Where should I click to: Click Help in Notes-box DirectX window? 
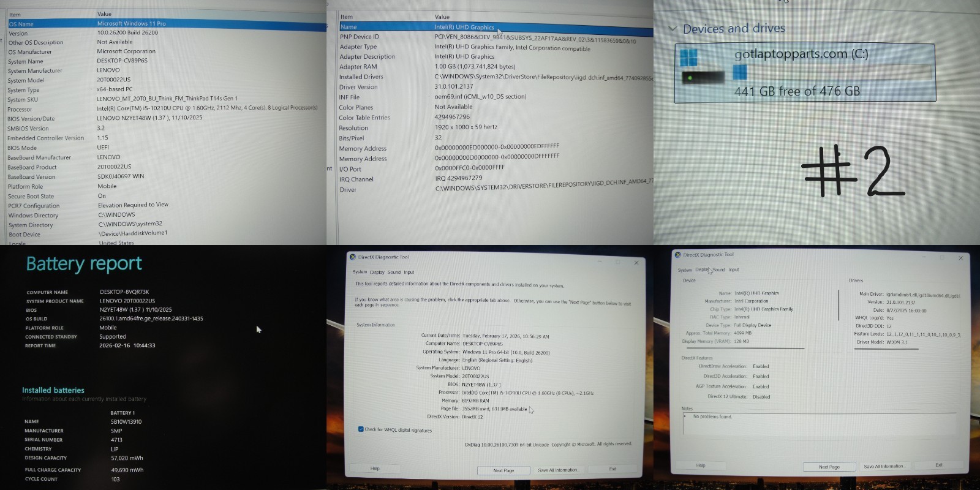click(x=701, y=466)
